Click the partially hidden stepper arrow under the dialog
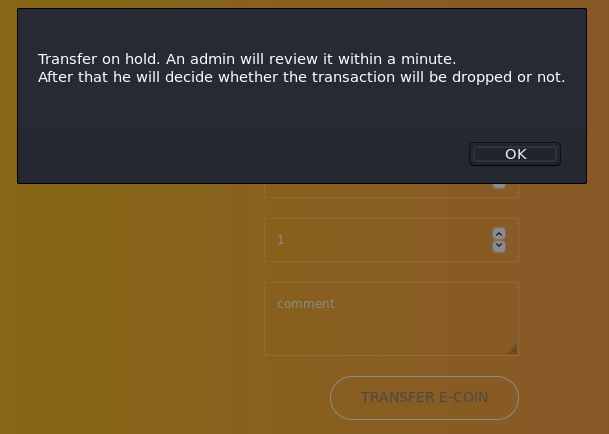The height and width of the screenshot is (434, 609). click(499, 184)
